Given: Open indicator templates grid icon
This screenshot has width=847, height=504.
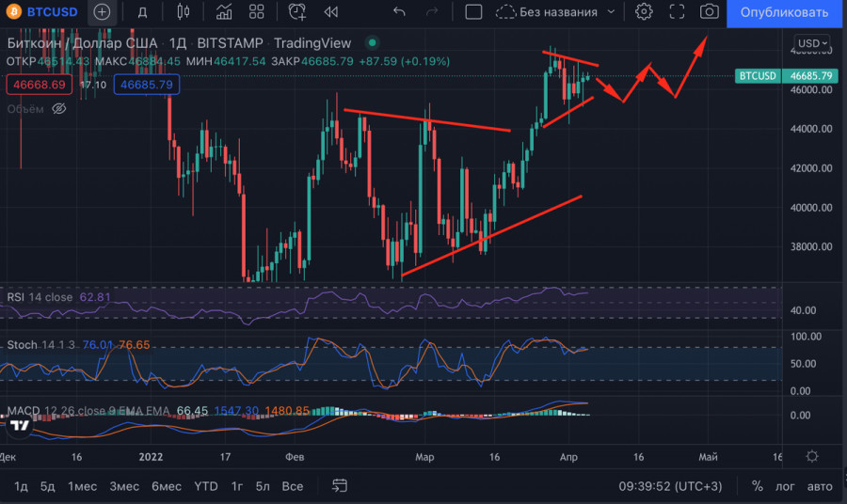Looking at the screenshot, I should pyautogui.click(x=257, y=11).
